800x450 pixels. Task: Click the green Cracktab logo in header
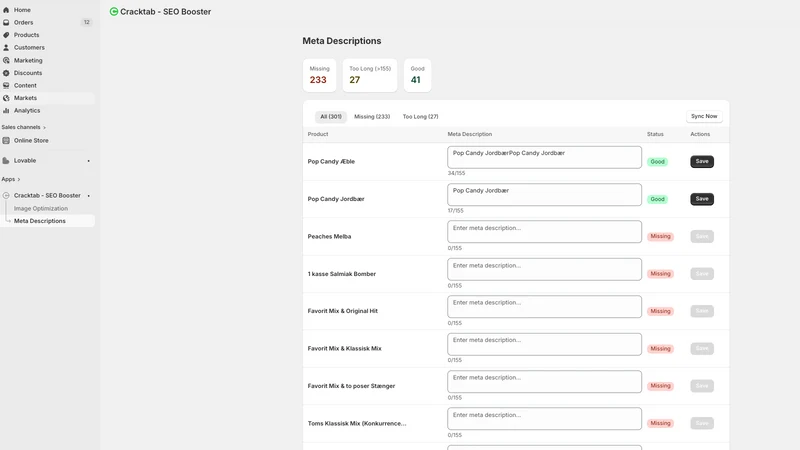pyautogui.click(x=114, y=11)
